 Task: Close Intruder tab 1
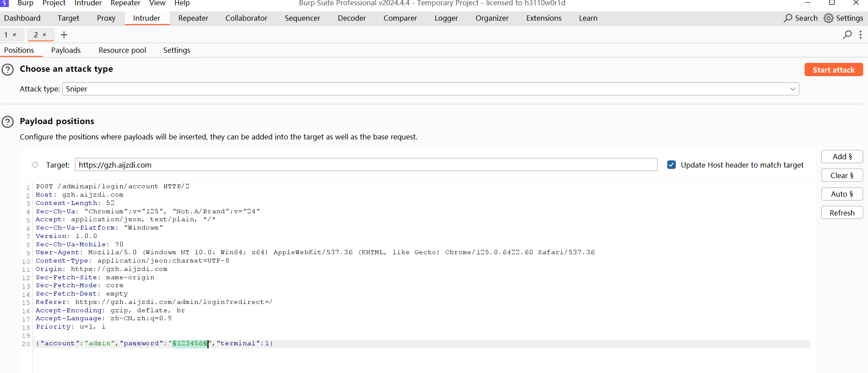click(x=15, y=35)
